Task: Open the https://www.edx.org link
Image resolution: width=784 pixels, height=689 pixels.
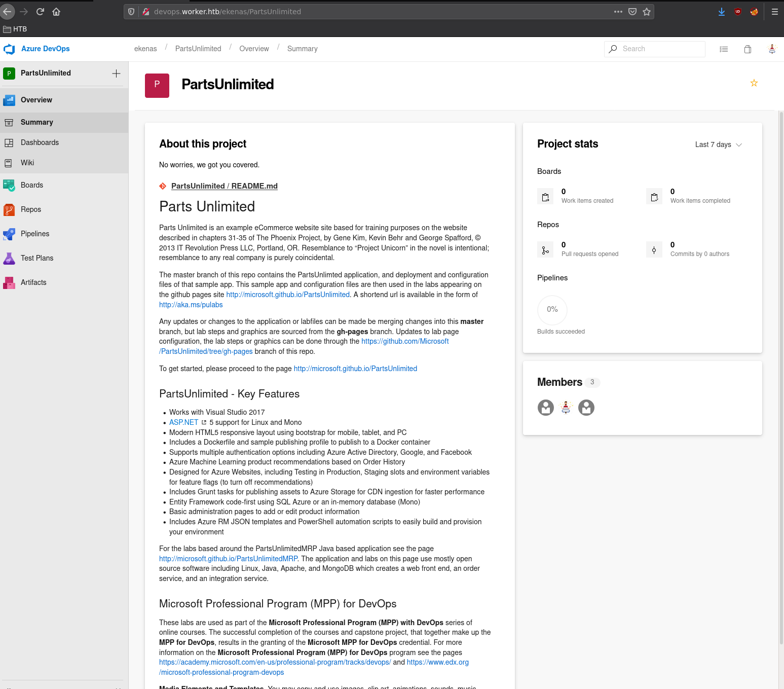Action: coord(438,662)
